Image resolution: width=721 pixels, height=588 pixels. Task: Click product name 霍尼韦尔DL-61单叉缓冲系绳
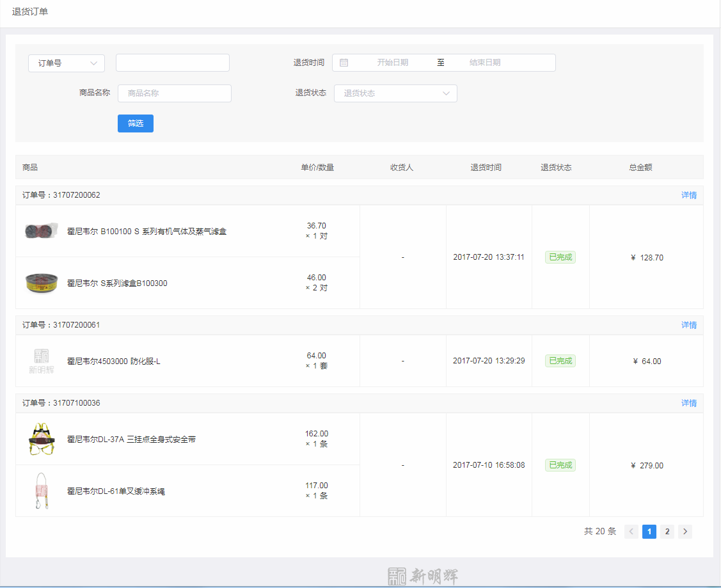(x=116, y=491)
